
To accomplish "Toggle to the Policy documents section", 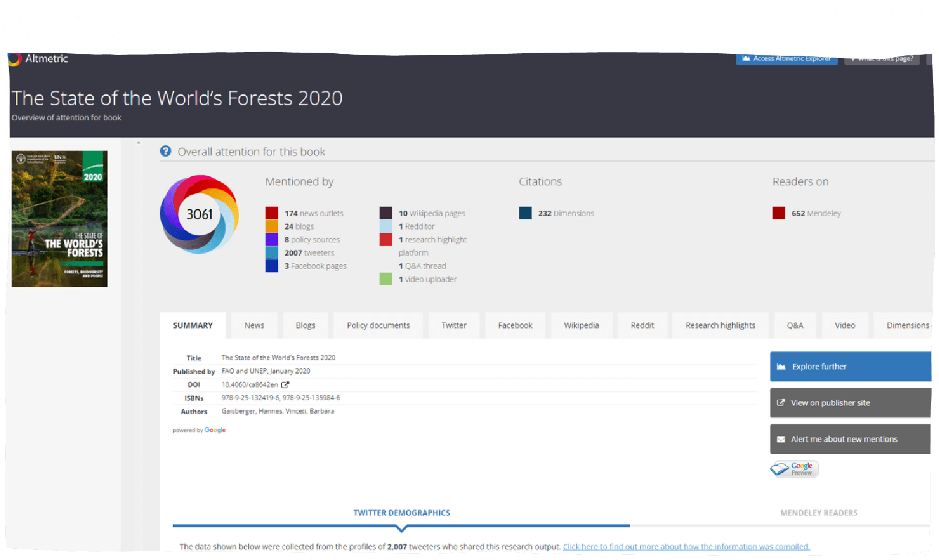I will (378, 325).
